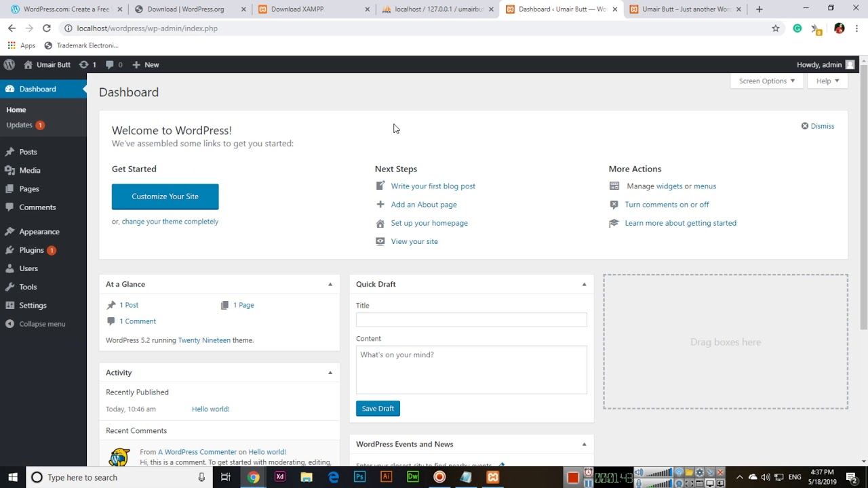Open Adobe Photoshop from the taskbar
The width and height of the screenshot is (868, 488).
click(x=360, y=477)
